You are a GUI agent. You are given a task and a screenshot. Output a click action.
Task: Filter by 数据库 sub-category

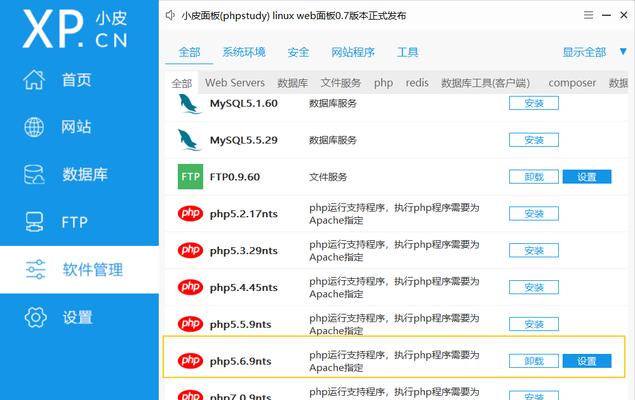(x=292, y=83)
